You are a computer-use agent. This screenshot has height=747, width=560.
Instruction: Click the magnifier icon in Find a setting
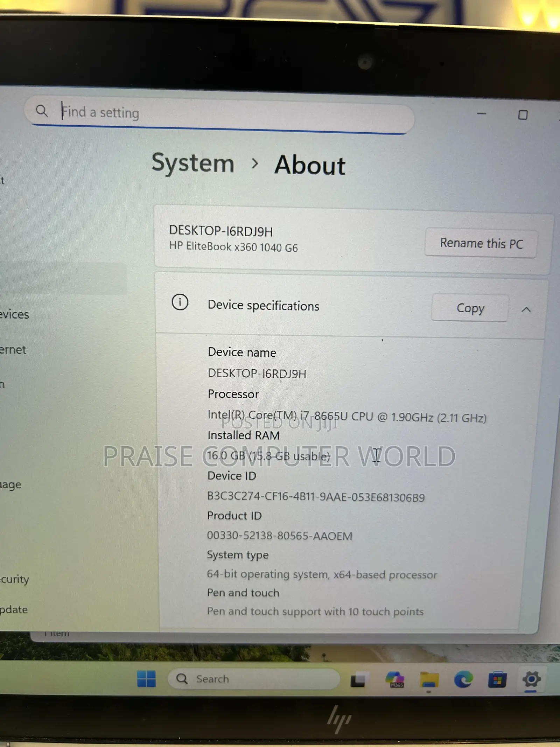(42, 111)
